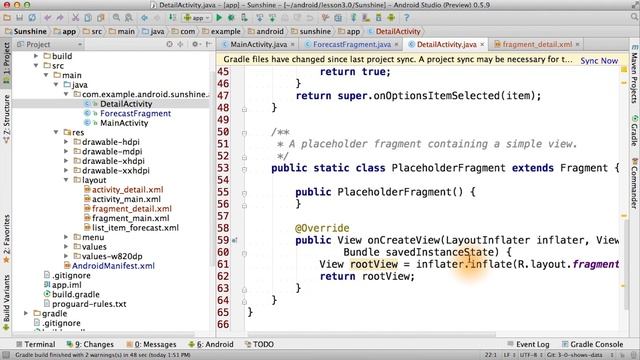
Task: Toggle the Maven Projects side tab
Action: tap(634, 74)
